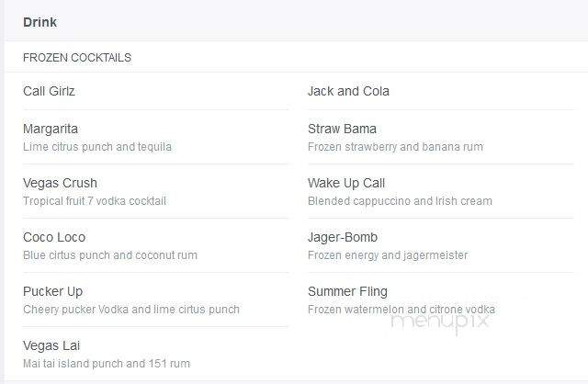Select the tropical fruit vodka cocktail description

pyautogui.click(x=95, y=201)
